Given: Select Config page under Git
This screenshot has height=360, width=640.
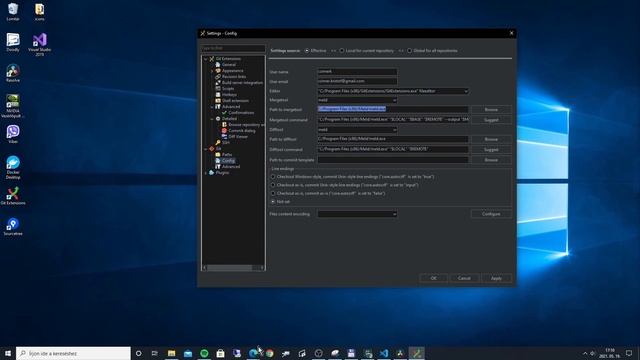Looking at the screenshot, I should pyautogui.click(x=228, y=160).
